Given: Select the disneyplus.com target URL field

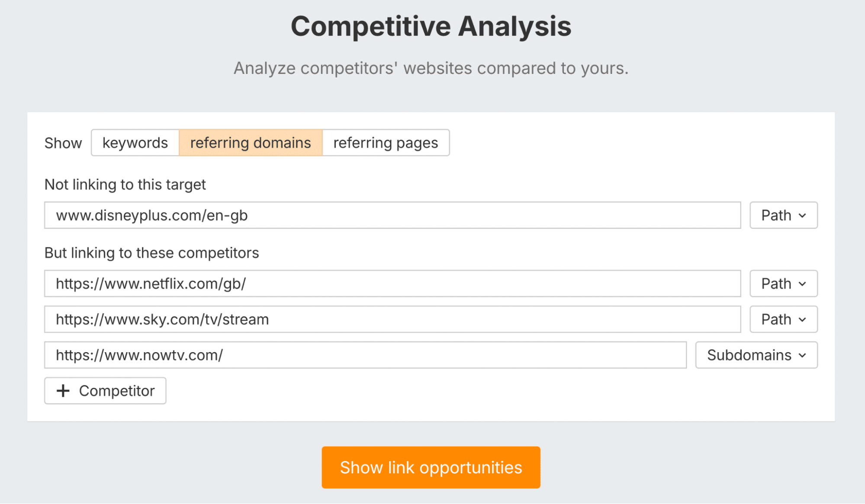Looking at the screenshot, I should 389,215.
